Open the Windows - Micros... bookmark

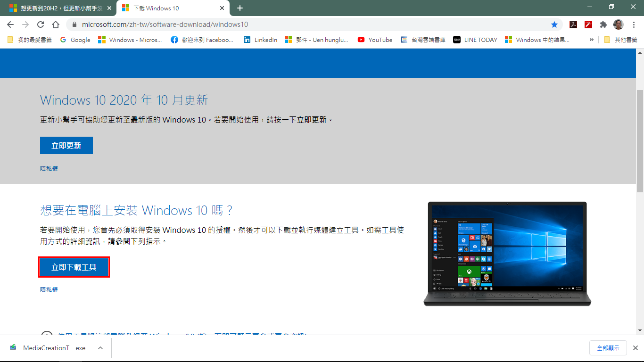(x=130, y=40)
